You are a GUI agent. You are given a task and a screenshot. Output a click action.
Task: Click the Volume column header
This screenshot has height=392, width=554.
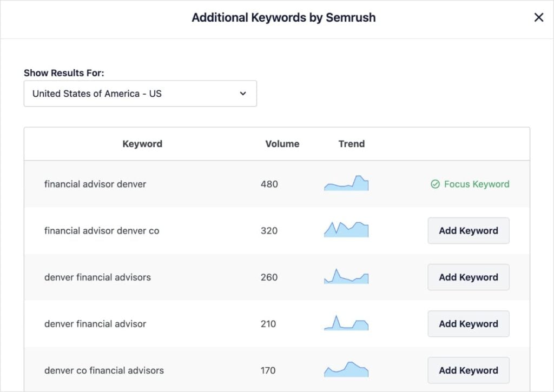click(x=282, y=144)
